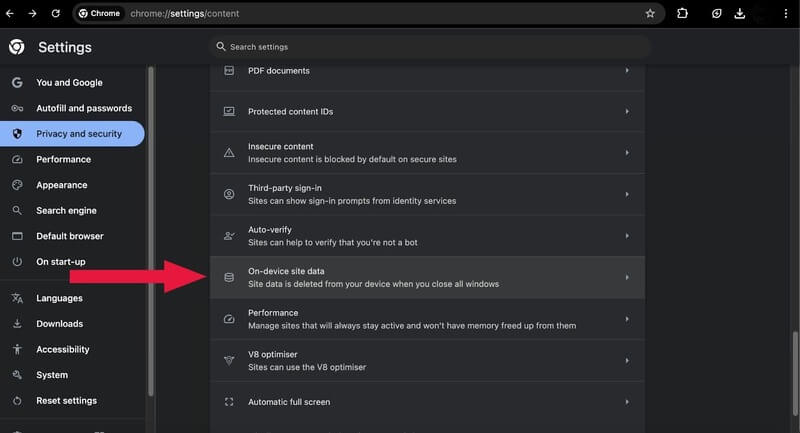Open Search engine settings
The width and height of the screenshot is (800, 433).
72,210
